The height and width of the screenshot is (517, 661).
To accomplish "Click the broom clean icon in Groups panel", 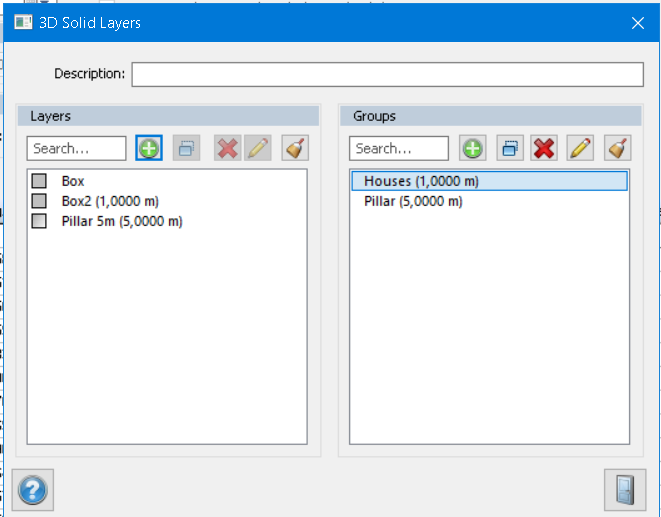I will tap(618, 149).
